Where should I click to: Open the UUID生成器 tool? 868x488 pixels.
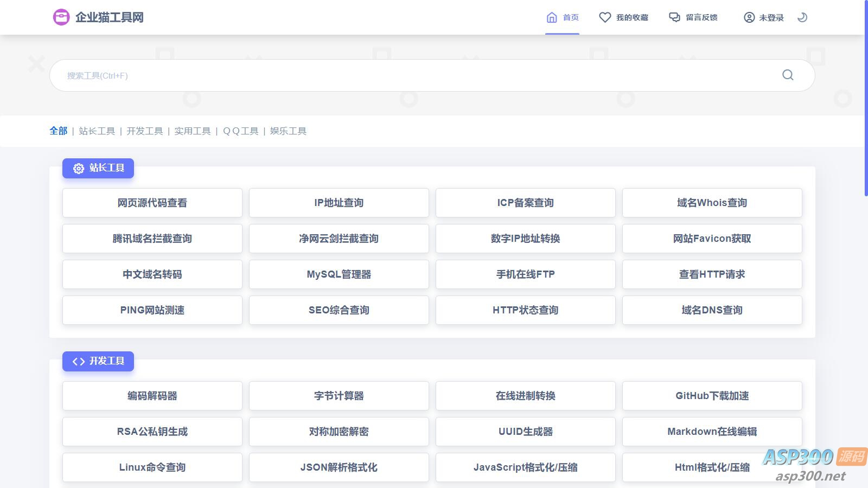point(526,432)
